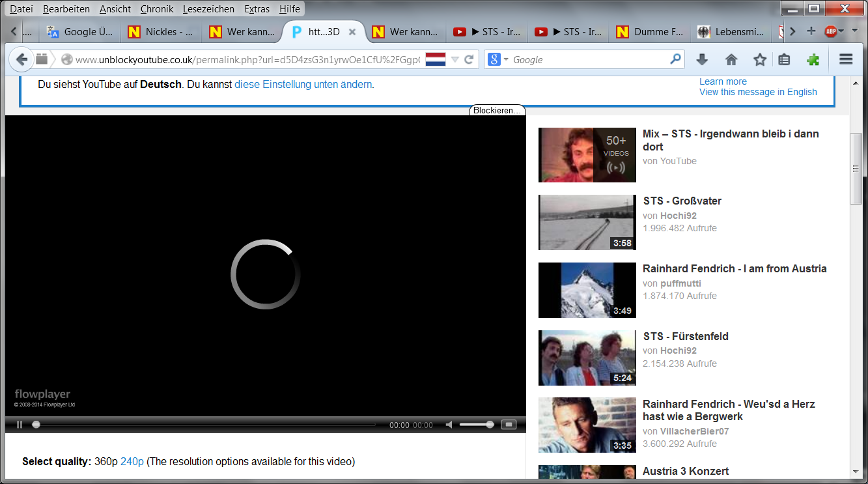Click the site identity globe icon
Viewport: 868px width, 484px height.
tap(66, 59)
